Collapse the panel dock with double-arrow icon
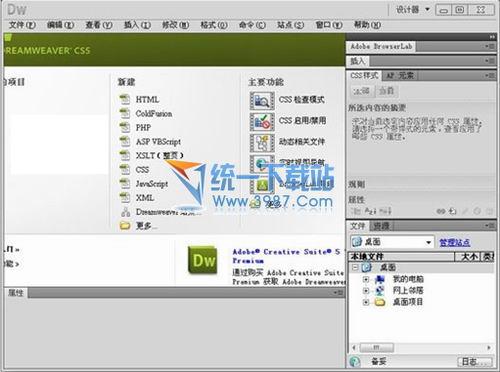 pos(492,37)
